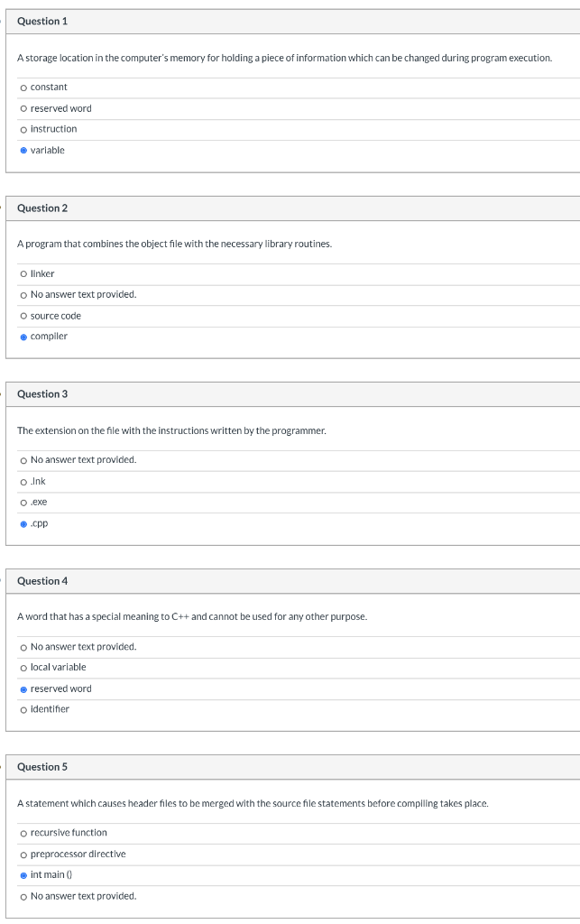Image resolution: width=580 pixels, height=924 pixels.
Task: Click the 'Question 3' header
Action: tap(42, 394)
